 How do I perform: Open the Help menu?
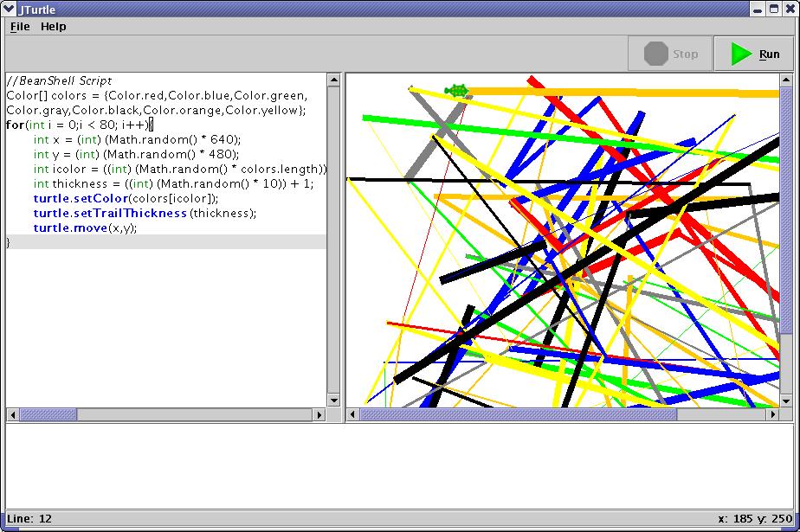54,27
